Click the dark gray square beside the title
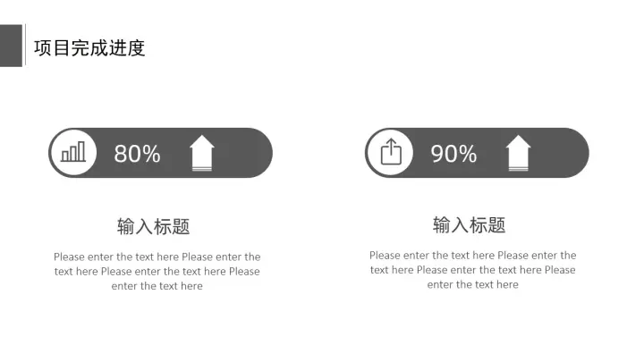This screenshot has width=644, height=362. [x=11, y=46]
